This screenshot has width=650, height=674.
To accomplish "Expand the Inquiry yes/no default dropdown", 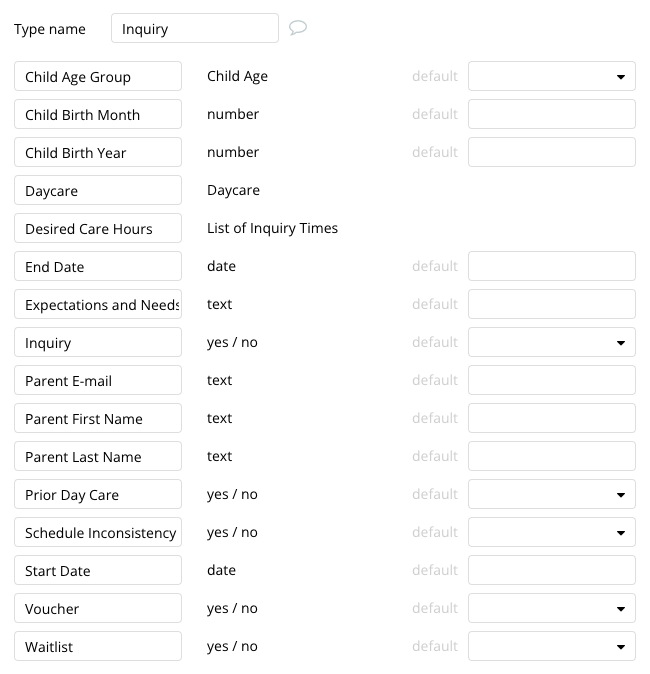I will click(551, 342).
